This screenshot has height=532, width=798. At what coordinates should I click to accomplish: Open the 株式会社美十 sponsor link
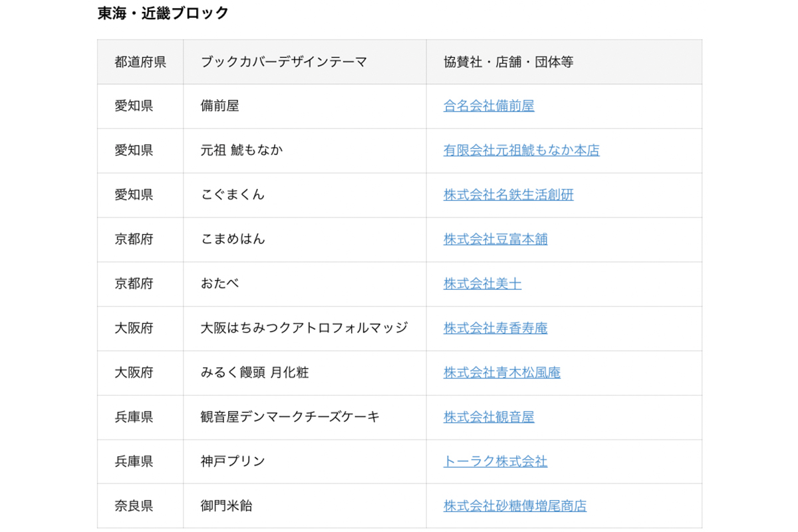(x=482, y=284)
